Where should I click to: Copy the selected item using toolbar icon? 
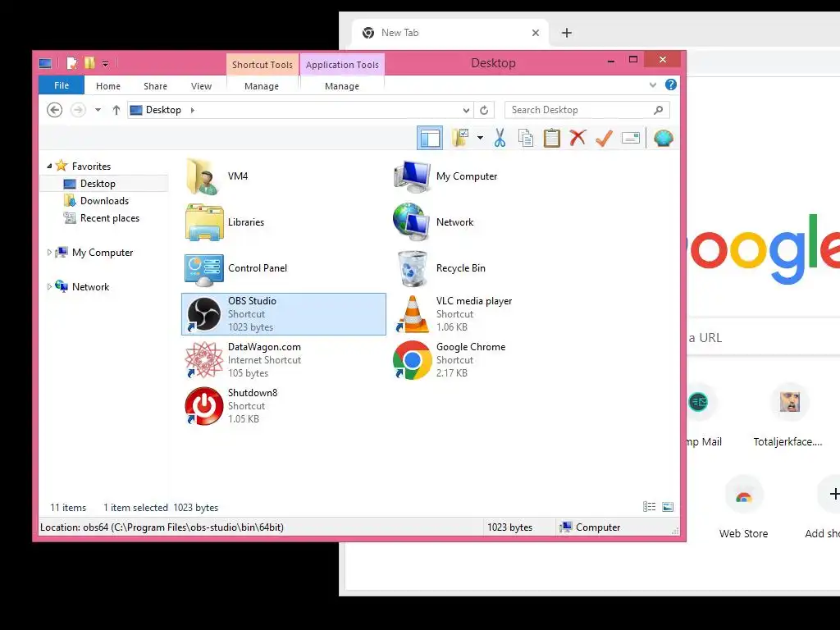[526, 138]
